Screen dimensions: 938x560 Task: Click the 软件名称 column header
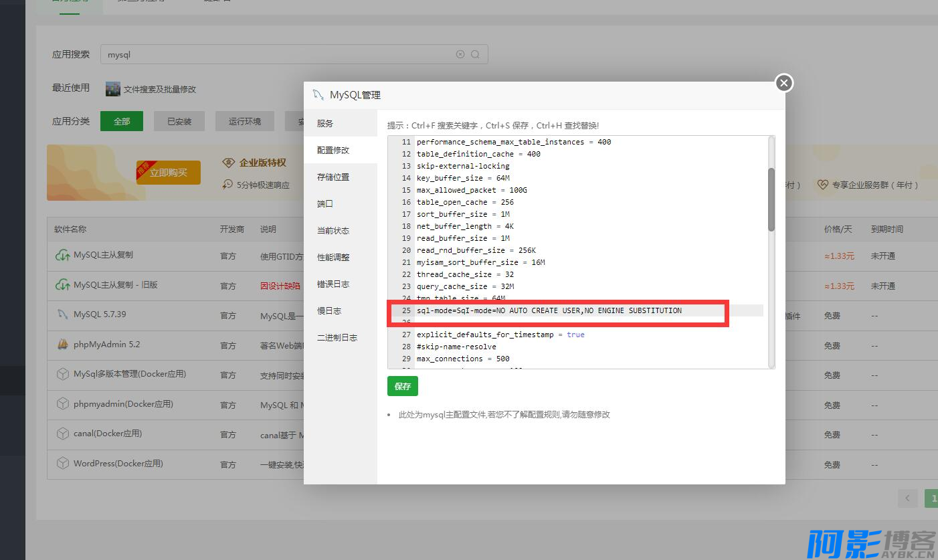pyautogui.click(x=70, y=229)
